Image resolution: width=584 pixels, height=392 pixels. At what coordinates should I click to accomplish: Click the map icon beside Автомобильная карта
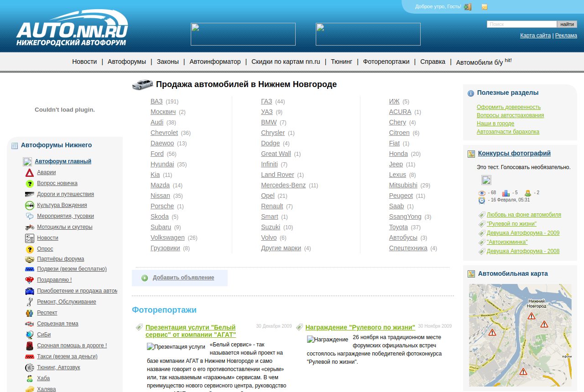472,274
